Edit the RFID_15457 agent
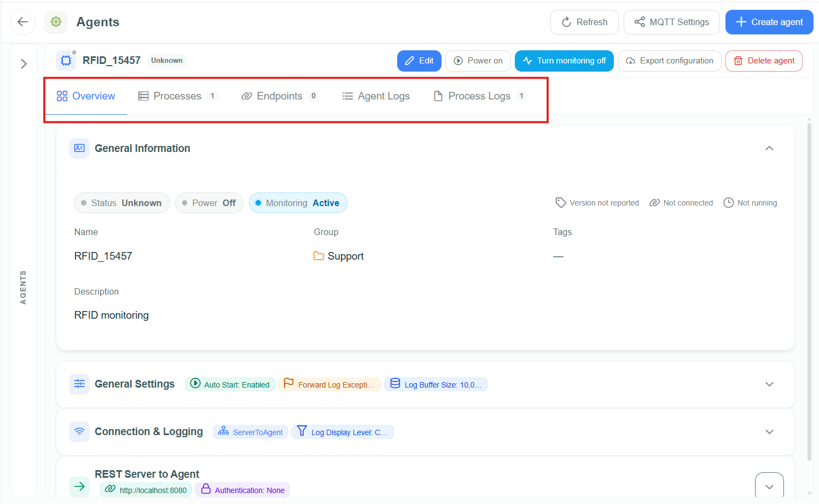Viewport: 819px width, 504px height. pos(419,61)
